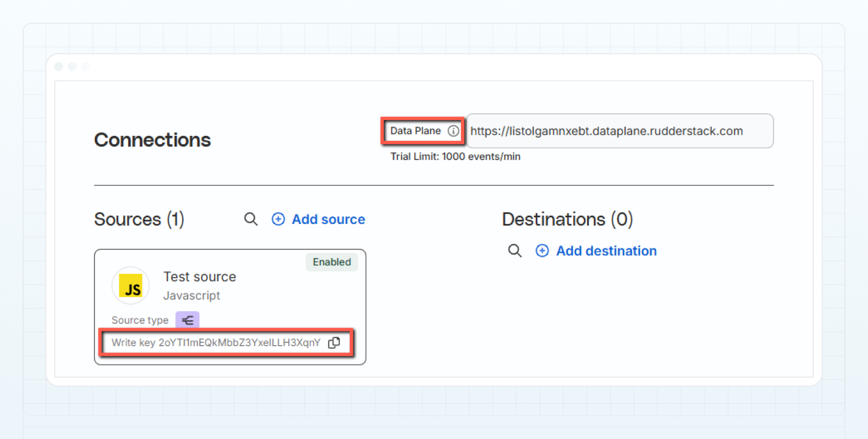Click the Sources (1) heading
The image size is (868, 439).
(x=139, y=219)
